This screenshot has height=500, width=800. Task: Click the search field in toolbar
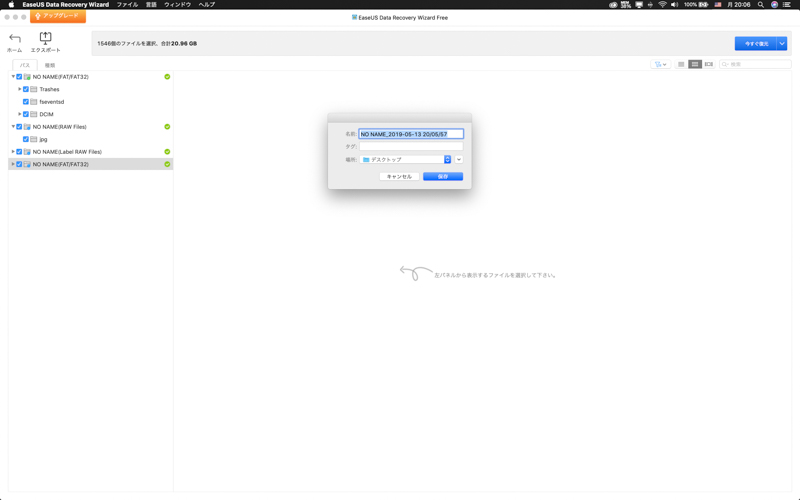tap(755, 64)
